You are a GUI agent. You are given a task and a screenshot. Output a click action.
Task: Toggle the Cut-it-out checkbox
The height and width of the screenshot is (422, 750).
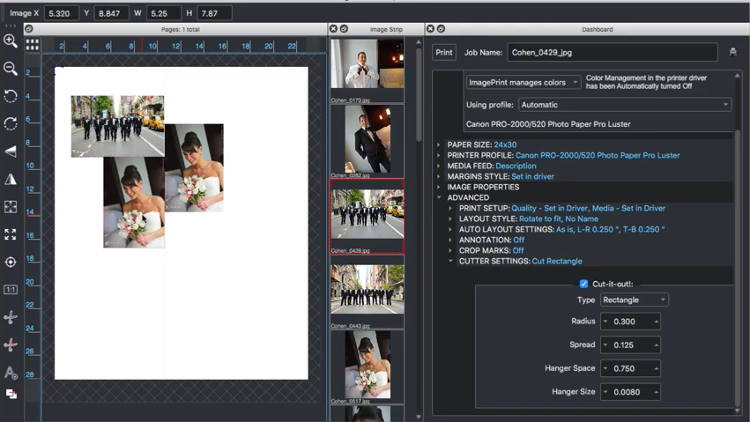(584, 284)
